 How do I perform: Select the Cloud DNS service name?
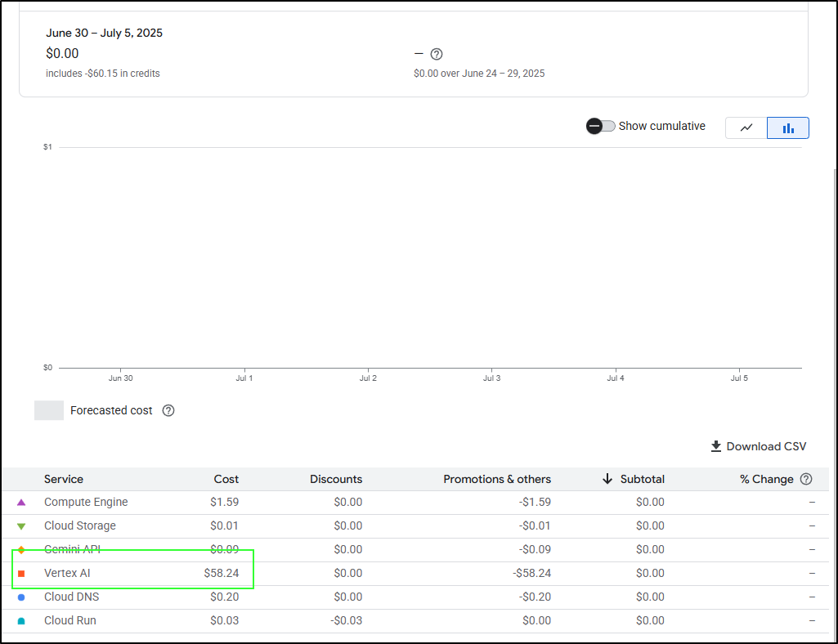point(72,597)
